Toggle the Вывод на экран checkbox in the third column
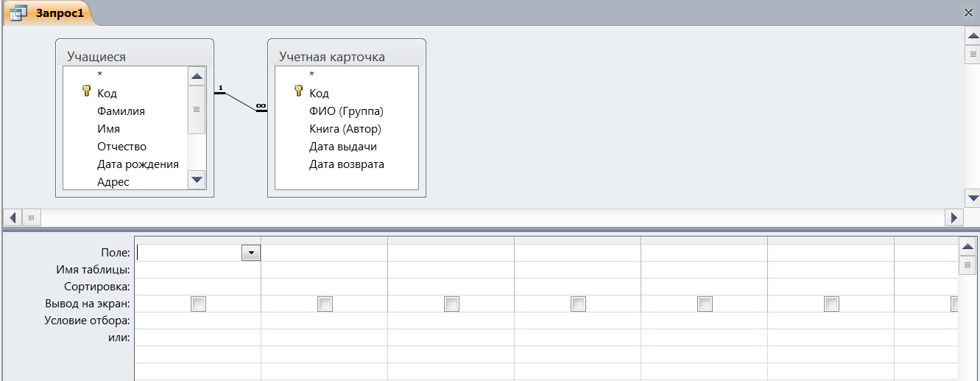The width and height of the screenshot is (980, 381). 451,304
